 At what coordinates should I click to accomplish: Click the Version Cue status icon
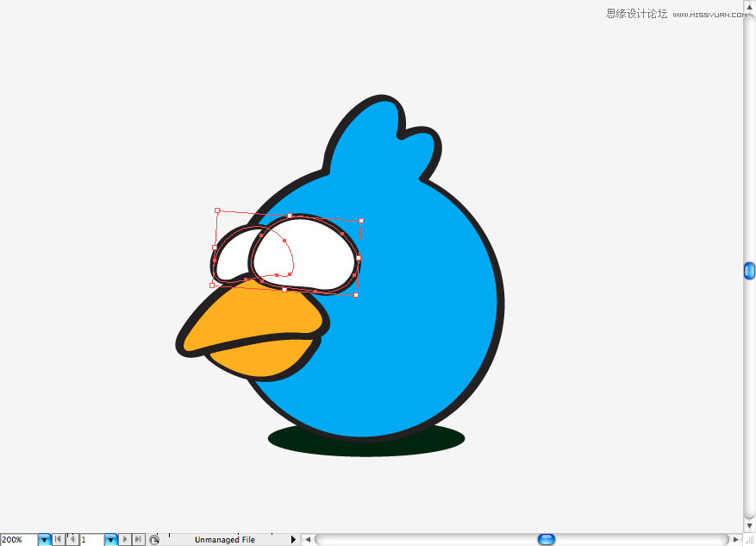[154, 540]
